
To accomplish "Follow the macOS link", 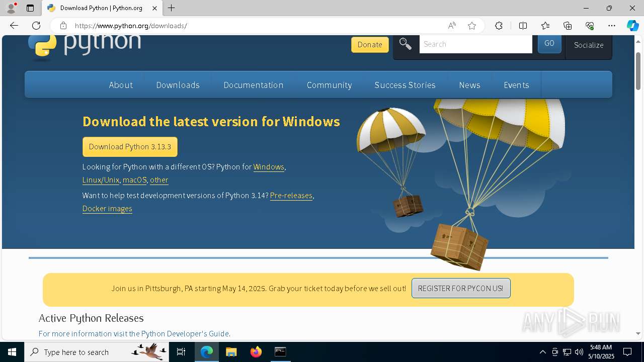I will click(x=135, y=180).
